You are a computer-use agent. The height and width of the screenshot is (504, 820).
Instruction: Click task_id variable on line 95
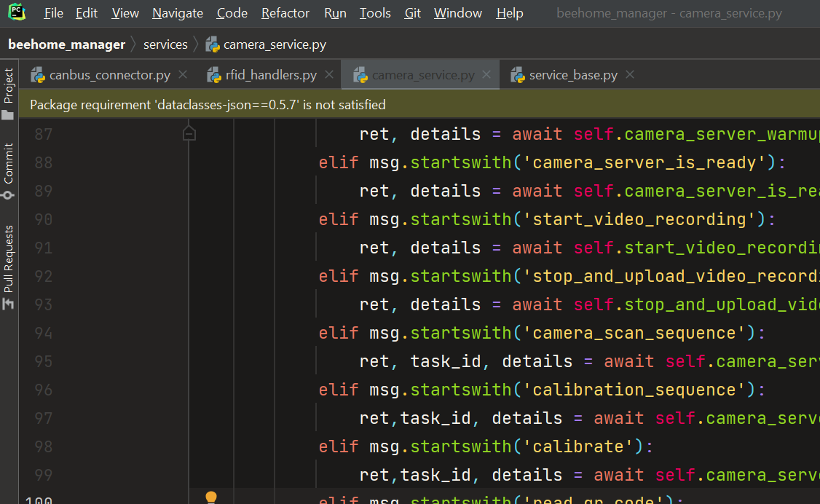(446, 362)
